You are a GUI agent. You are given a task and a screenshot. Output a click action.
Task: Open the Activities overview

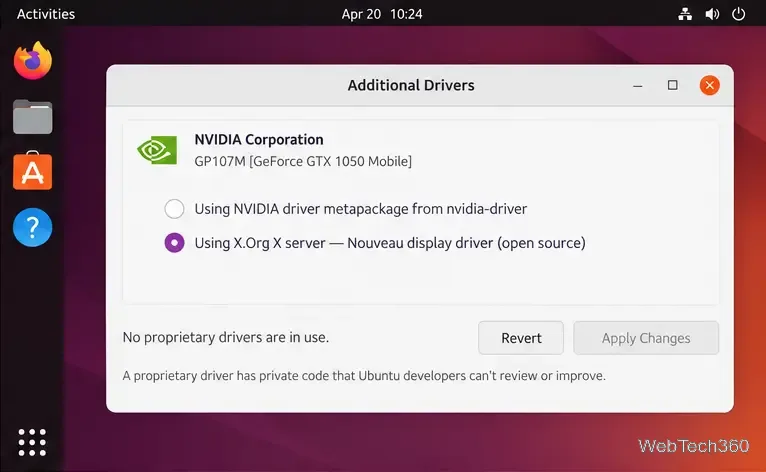pos(46,14)
